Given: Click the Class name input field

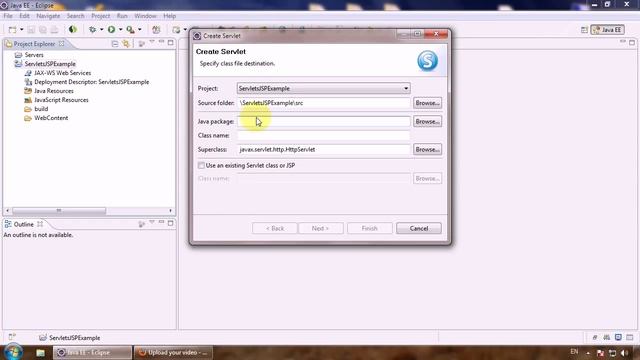Looking at the screenshot, I should click(x=324, y=135).
